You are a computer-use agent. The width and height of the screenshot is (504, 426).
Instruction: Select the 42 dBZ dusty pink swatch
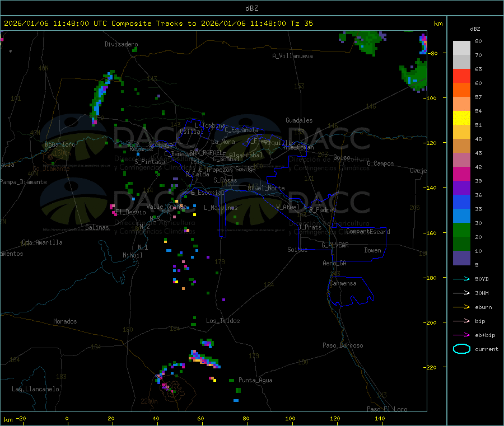[x=461, y=160]
